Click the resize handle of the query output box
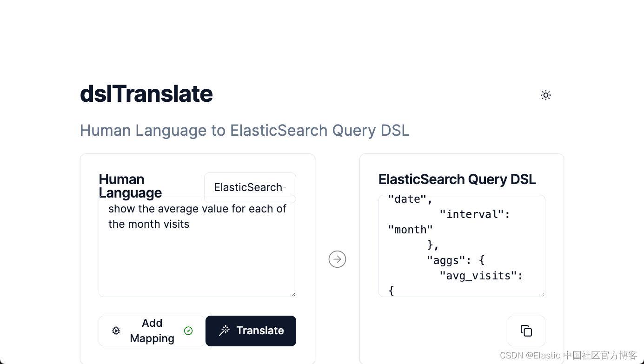The width and height of the screenshot is (644, 364). [x=542, y=294]
